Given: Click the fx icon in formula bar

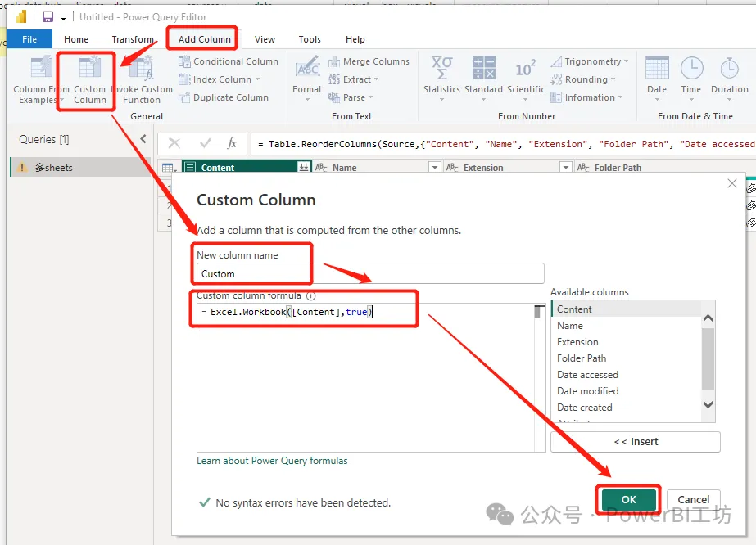Looking at the screenshot, I should [x=232, y=143].
